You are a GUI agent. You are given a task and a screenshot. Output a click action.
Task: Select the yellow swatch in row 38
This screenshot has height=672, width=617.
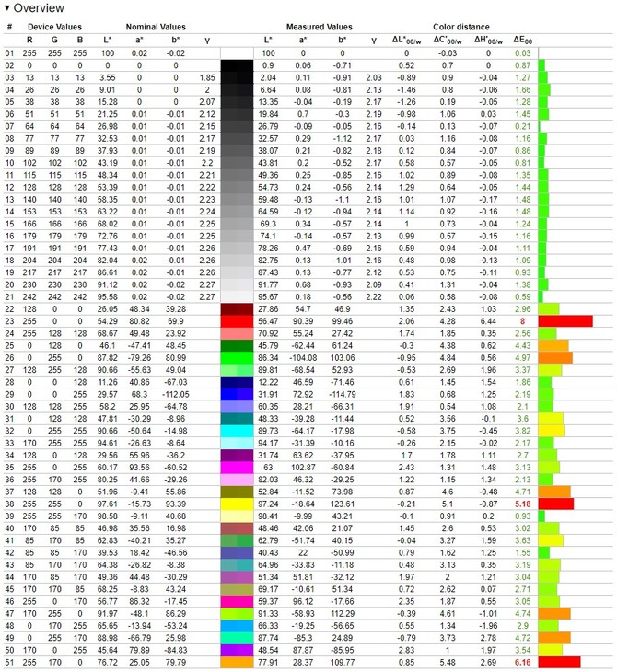(x=237, y=504)
